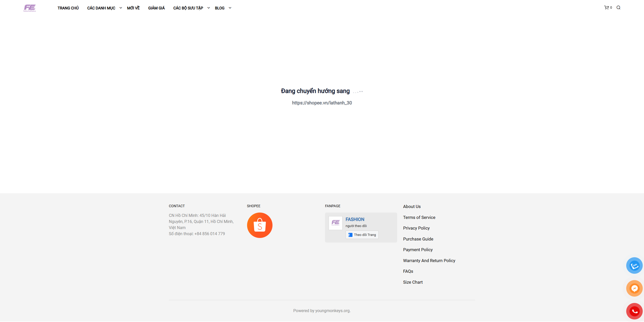Viewport: 644px width, 322px height.
Task: Click the FE logo in header
Action: (30, 8)
